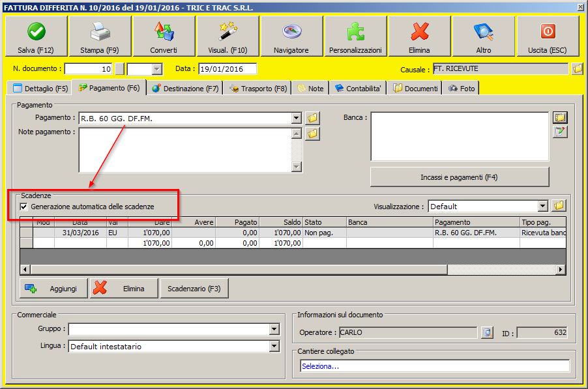The width and height of the screenshot is (588, 389).
Task: Open Personalizzazioni puzzle button
Action: coord(355,36)
